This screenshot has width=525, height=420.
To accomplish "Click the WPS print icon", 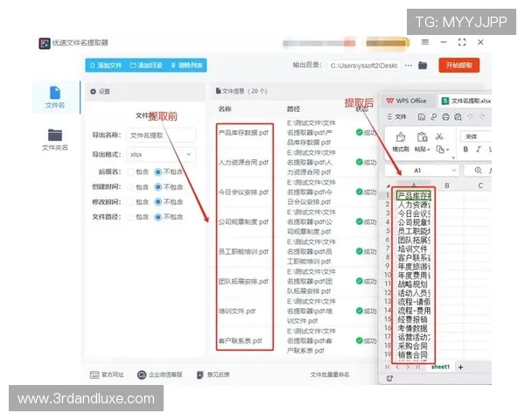I will (x=445, y=117).
